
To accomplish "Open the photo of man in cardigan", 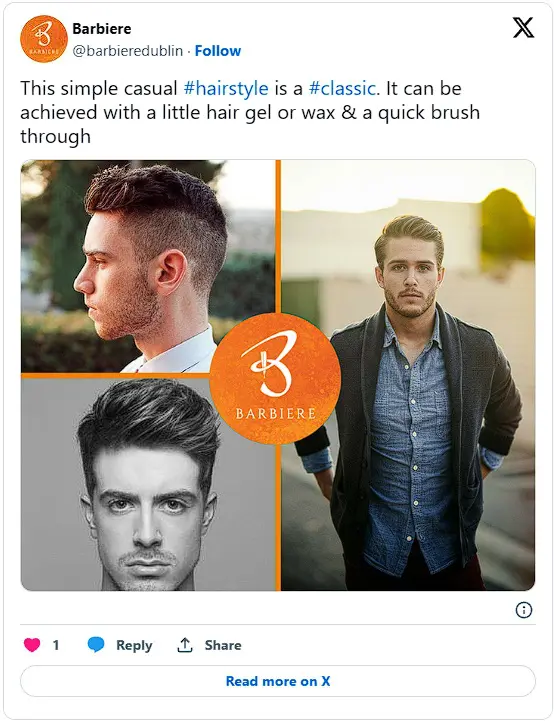I will tap(408, 375).
